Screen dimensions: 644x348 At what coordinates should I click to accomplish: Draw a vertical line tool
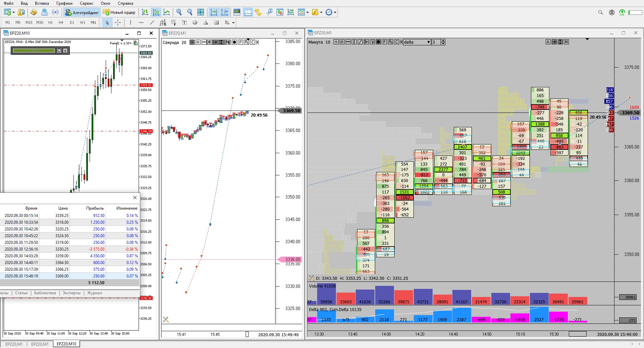tap(131, 23)
